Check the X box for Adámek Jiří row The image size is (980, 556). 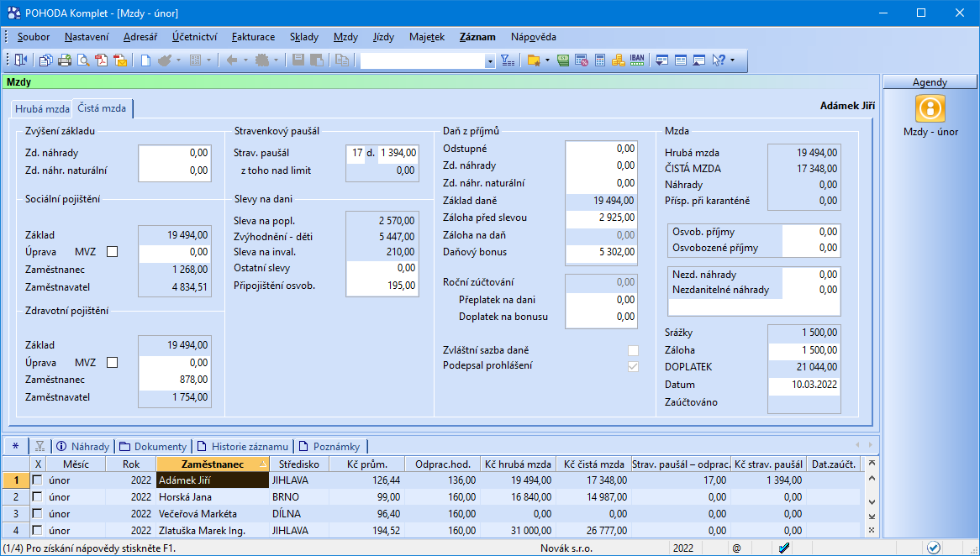pyautogui.click(x=38, y=480)
